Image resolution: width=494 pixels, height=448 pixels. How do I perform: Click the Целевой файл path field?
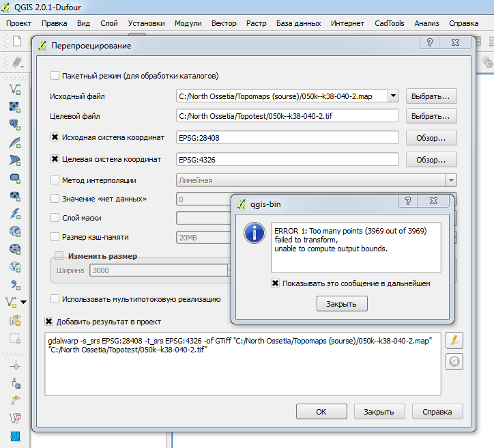pyautogui.click(x=287, y=115)
